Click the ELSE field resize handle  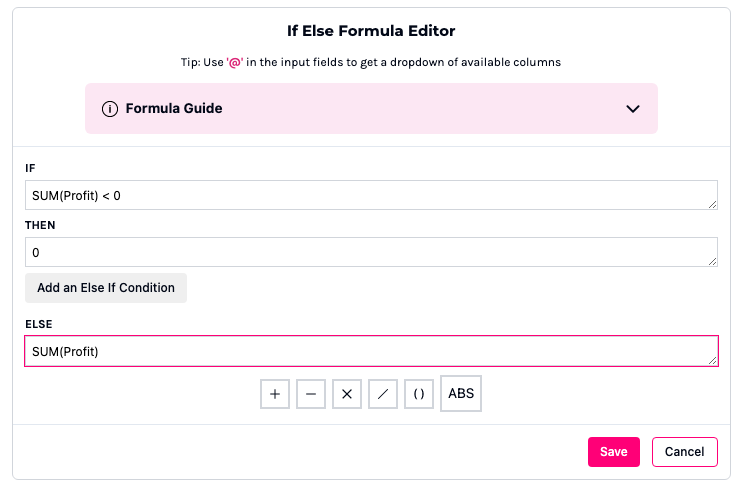point(712,360)
